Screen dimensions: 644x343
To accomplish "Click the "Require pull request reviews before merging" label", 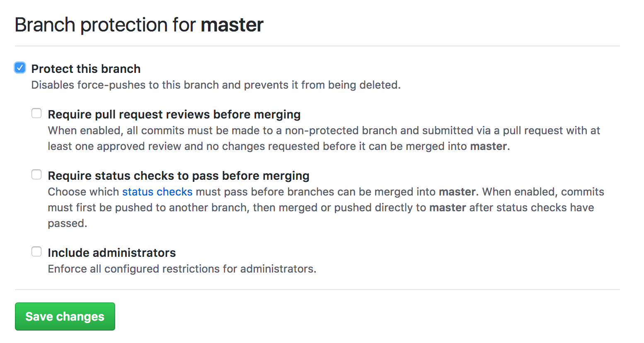I will pos(174,114).
